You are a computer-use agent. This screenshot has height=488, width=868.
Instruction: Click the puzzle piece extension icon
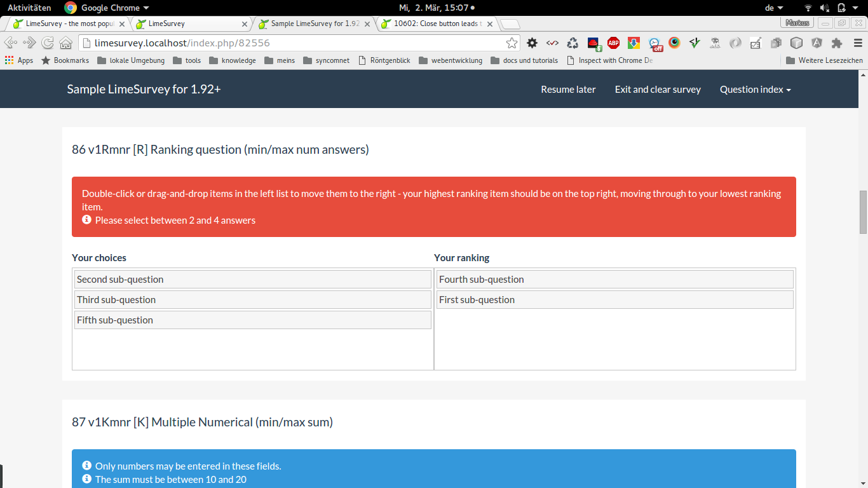click(x=837, y=43)
